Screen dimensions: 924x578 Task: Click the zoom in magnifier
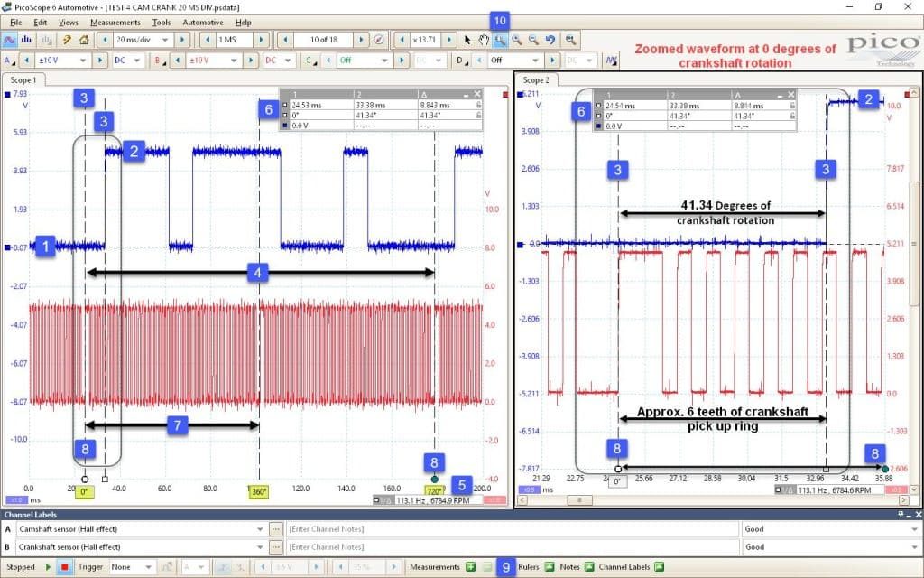(x=517, y=40)
